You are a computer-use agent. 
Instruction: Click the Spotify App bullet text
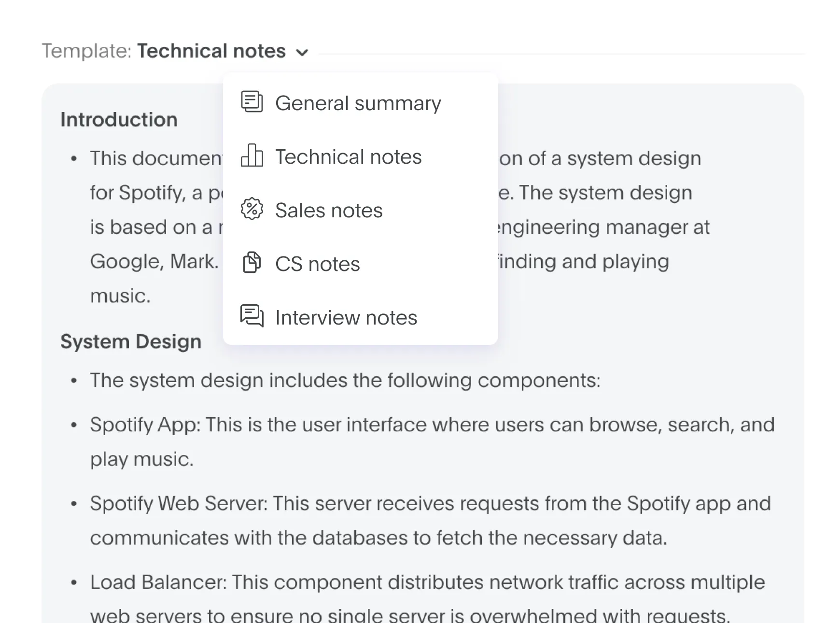pos(432,425)
